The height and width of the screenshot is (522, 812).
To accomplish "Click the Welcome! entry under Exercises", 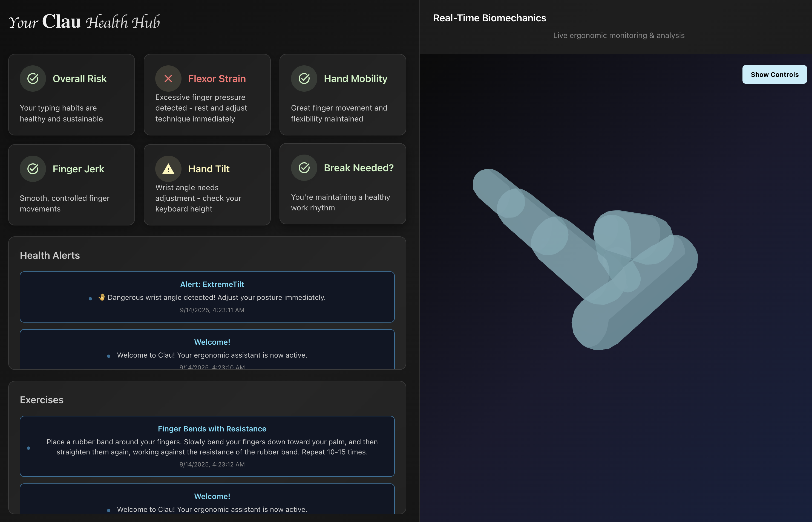I will pos(212,497).
